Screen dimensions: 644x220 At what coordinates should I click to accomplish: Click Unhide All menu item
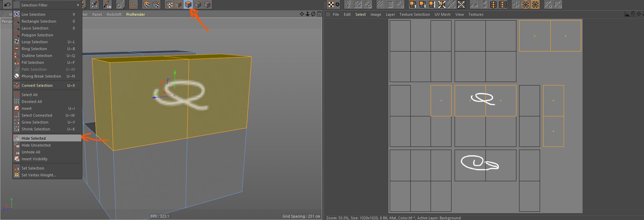(x=47, y=152)
